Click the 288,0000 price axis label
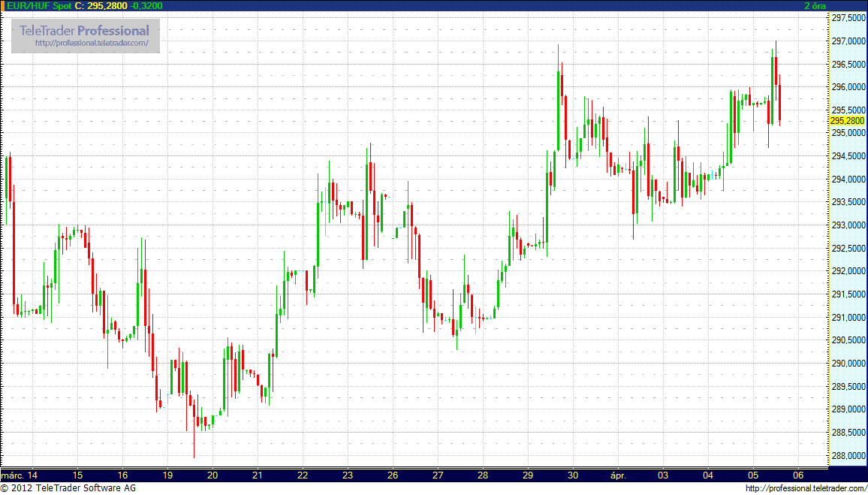This screenshot has height=495, width=868. tap(847, 456)
